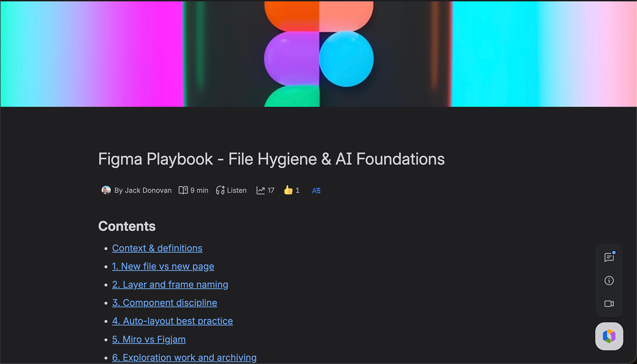Jump to 1. New file vs new page
Image resolution: width=637 pixels, height=364 pixels.
coord(163,266)
